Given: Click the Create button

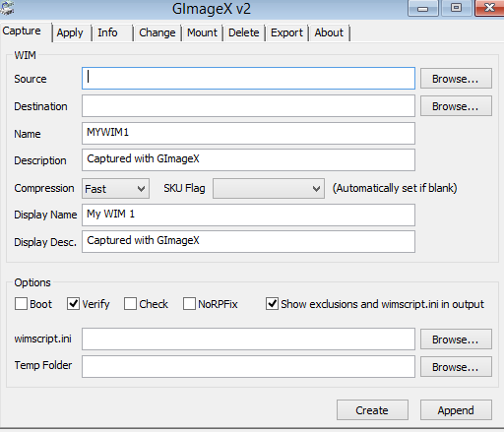Looking at the screenshot, I should click(372, 409).
